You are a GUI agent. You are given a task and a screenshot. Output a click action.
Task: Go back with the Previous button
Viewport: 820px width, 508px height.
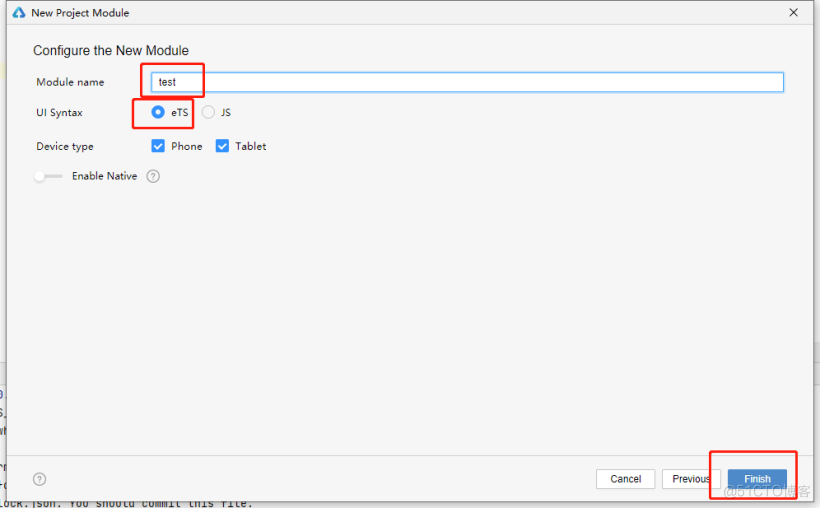(x=691, y=479)
